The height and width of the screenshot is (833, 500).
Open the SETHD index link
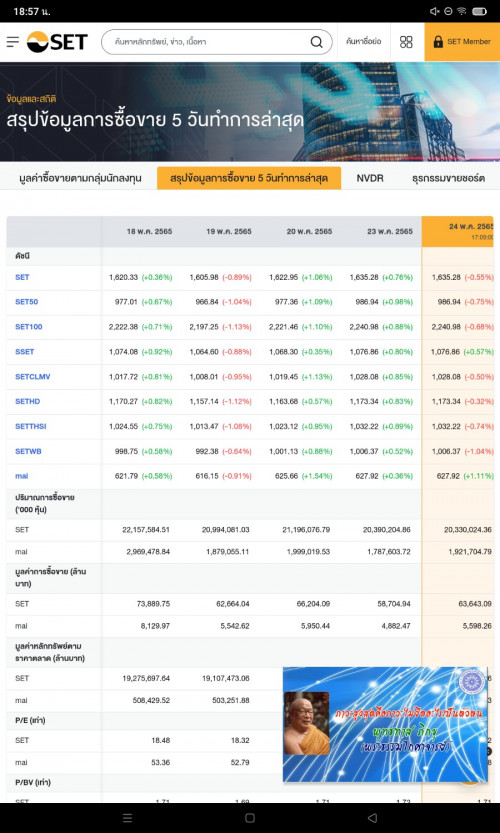(x=28, y=402)
